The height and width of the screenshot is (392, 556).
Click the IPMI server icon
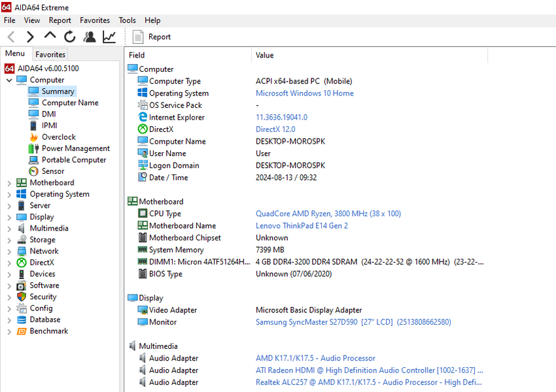coord(33,125)
